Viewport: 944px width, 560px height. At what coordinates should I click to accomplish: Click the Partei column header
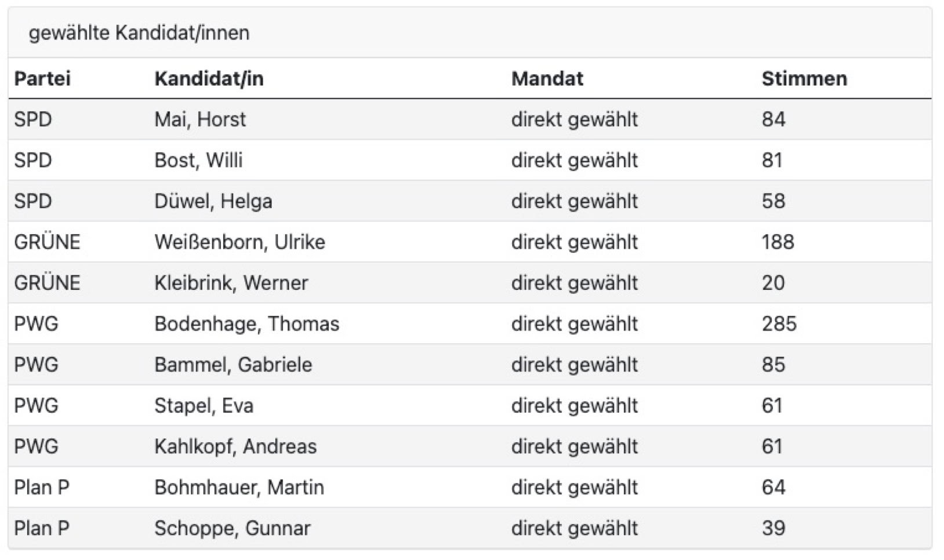click(42, 79)
